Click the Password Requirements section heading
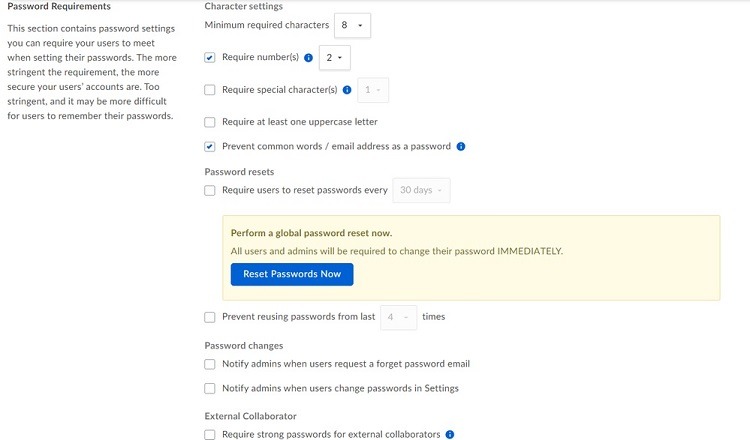This screenshot has height=440, width=750. (59, 6)
